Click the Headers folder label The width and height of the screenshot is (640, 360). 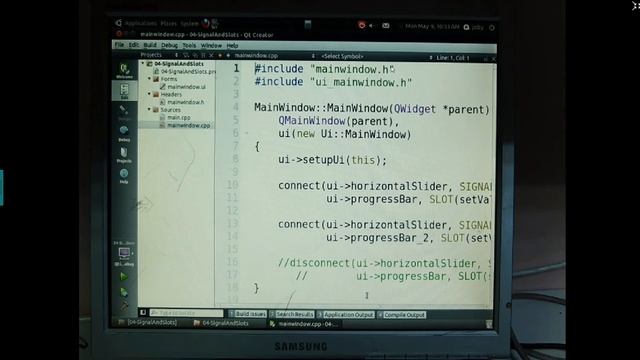171,94
